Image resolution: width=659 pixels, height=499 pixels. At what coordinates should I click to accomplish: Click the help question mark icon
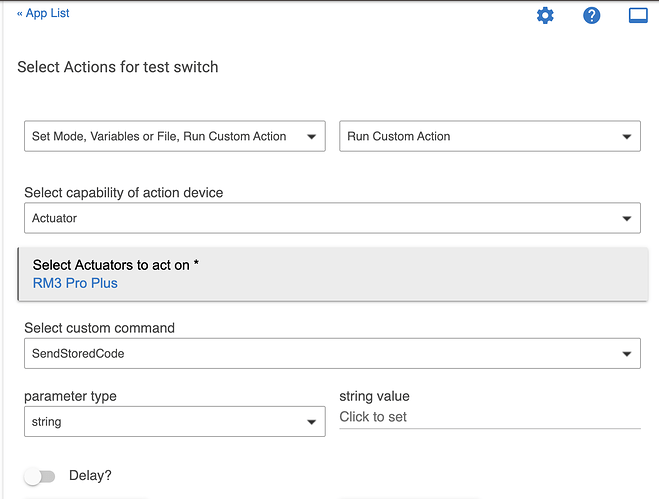point(592,15)
